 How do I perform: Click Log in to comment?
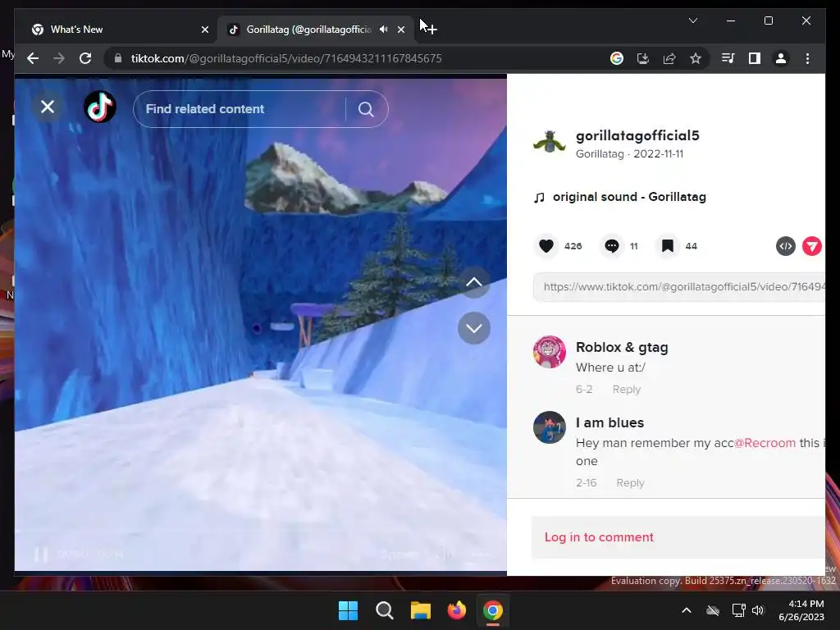pyautogui.click(x=599, y=537)
